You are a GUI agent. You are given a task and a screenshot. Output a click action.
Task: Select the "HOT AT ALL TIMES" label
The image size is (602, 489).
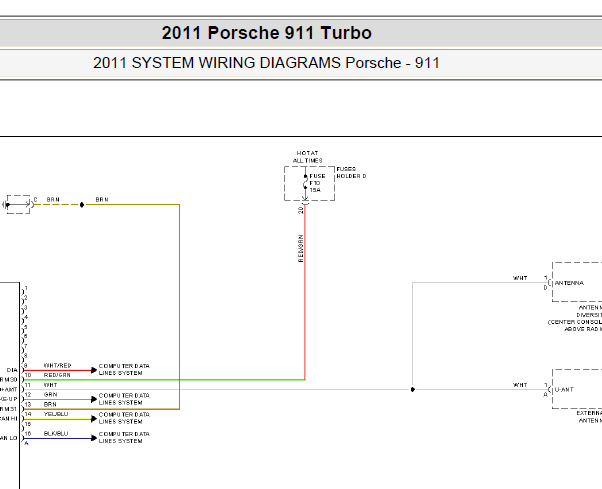(308, 157)
